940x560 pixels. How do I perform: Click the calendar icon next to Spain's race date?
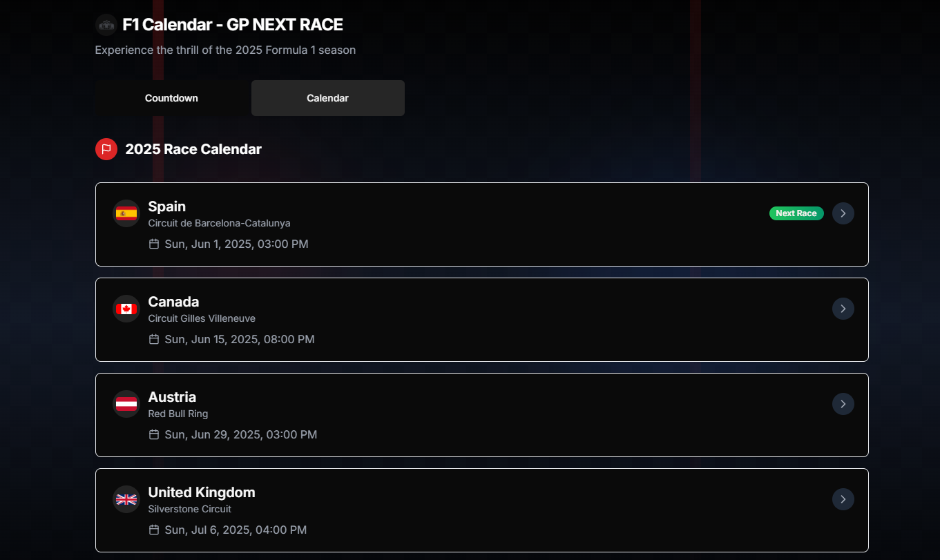point(153,244)
